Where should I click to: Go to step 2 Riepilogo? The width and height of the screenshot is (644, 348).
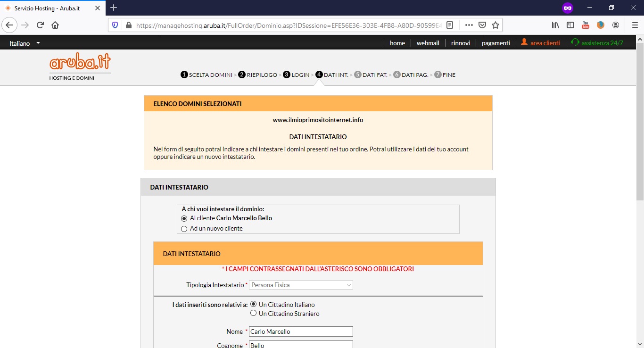coord(258,75)
